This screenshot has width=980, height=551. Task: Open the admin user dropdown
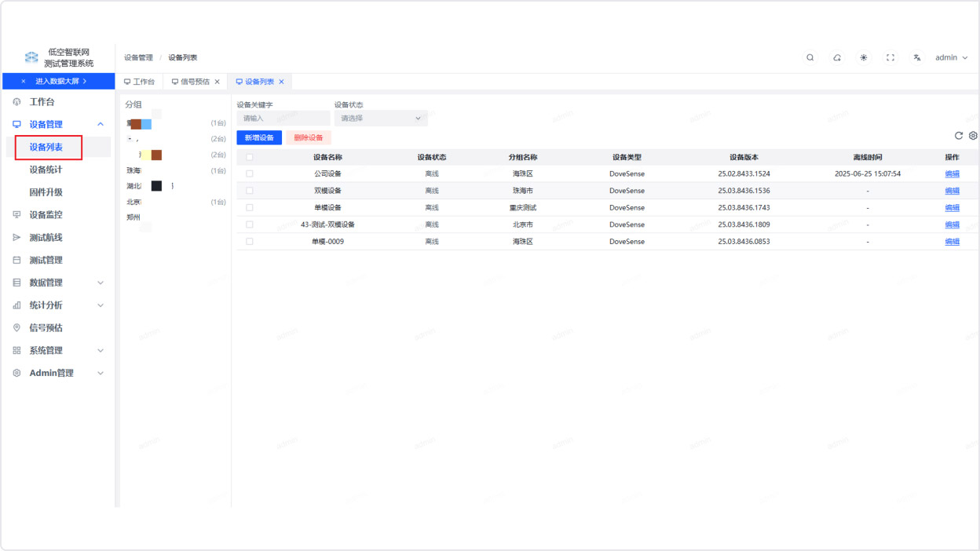[951, 57]
